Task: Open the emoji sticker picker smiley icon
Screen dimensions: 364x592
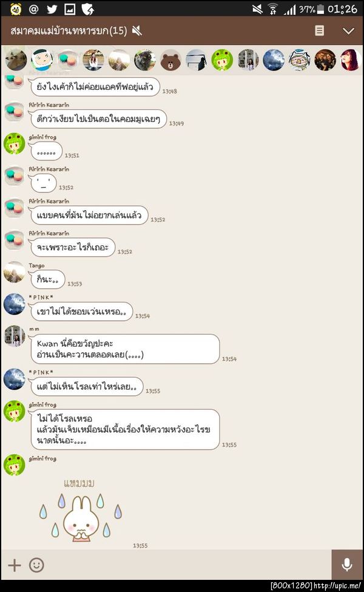Action: pos(36,565)
